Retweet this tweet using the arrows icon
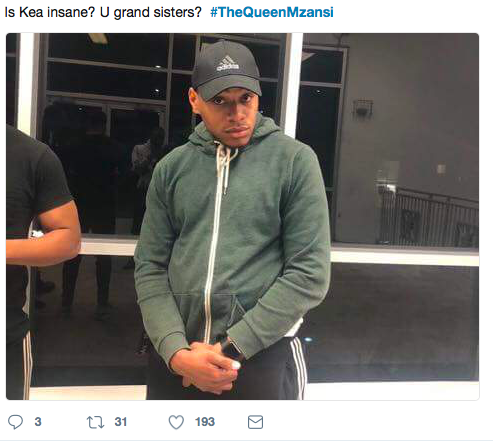Screen dimensions: 493x444 tap(95, 422)
